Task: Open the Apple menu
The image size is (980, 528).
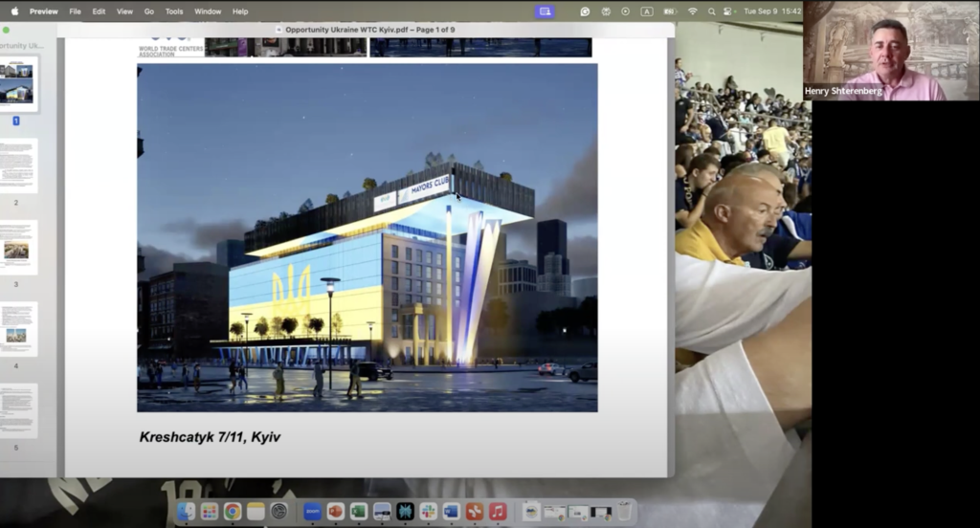Action: click(x=14, y=11)
